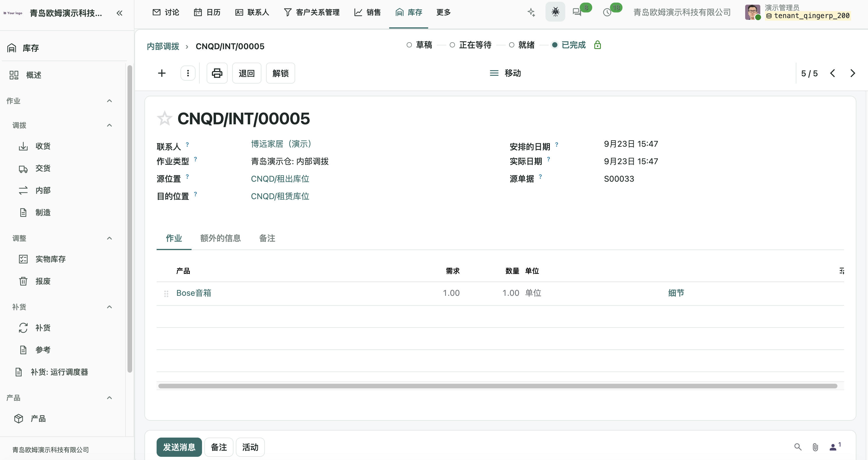Show followers icon in chatter
The height and width of the screenshot is (460, 868).
[835, 447]
